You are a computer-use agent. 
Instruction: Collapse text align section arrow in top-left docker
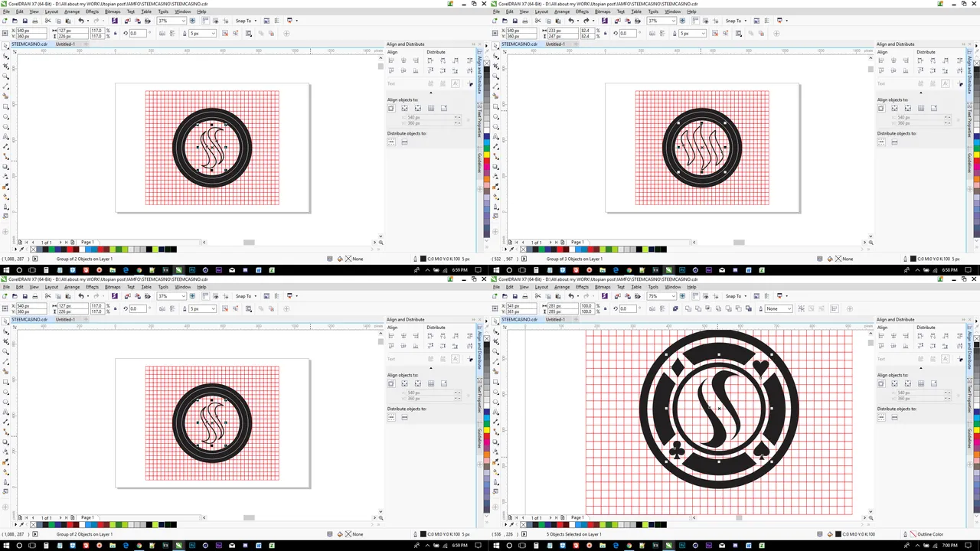pos(430,93)
